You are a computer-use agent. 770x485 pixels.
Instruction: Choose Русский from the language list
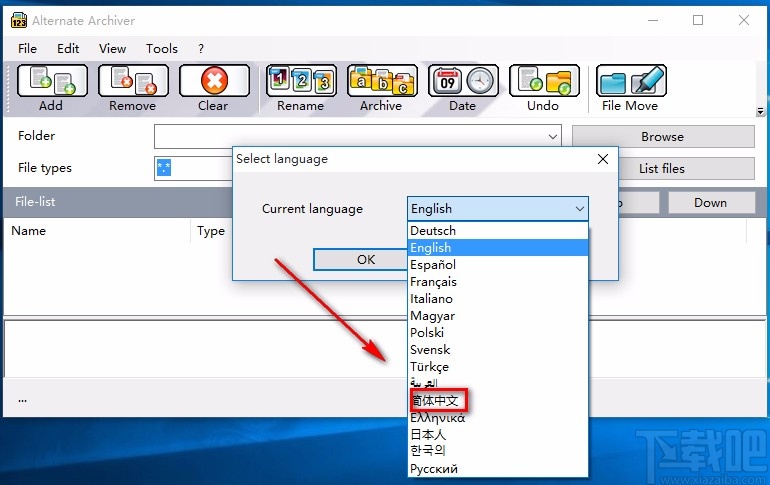pyautogui.click(x=498, y=468)
